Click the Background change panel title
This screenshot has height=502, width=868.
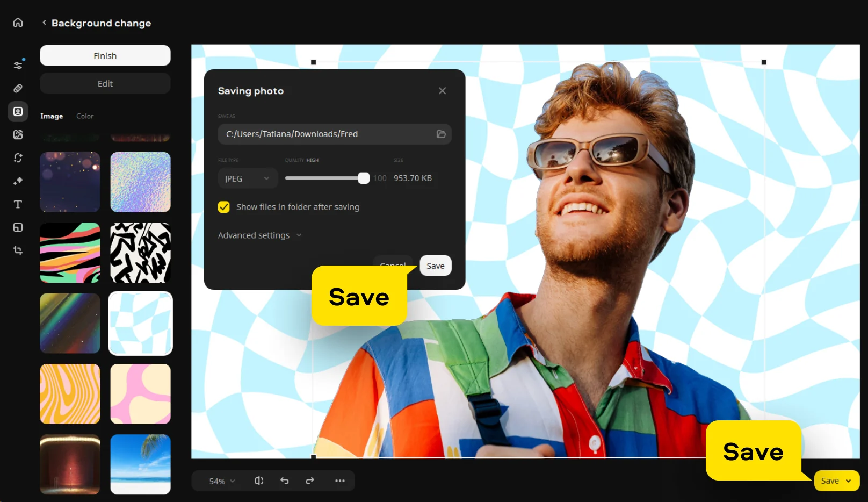click(x=102, y=23)
